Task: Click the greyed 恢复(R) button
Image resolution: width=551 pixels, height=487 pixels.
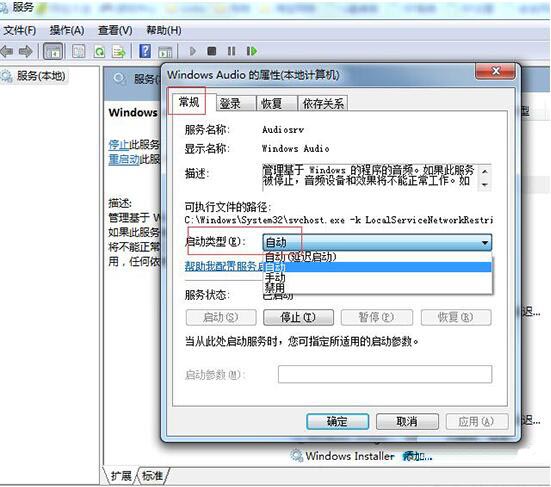Action: point(456,318)
